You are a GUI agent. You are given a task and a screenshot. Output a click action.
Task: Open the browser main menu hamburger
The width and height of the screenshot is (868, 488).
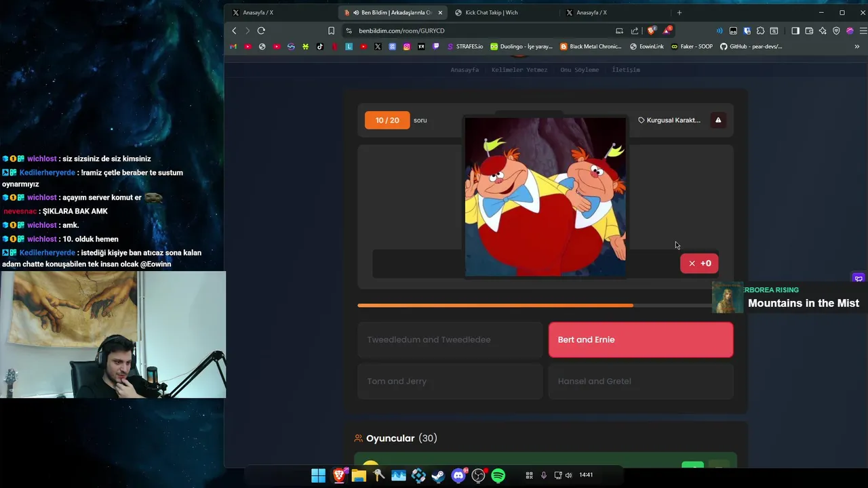pyautogui.click(x=863, y=30)
